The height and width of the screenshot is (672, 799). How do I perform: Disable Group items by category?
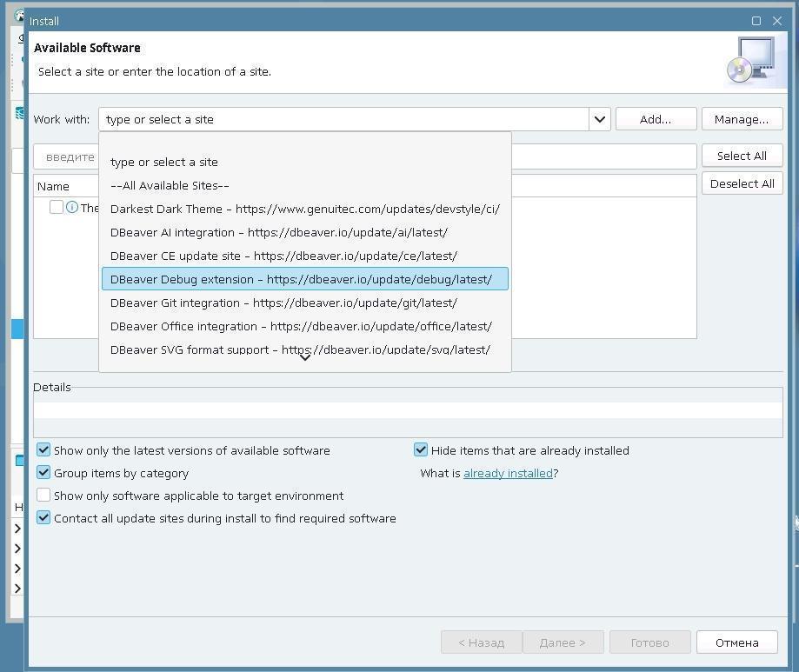coord(43,473)
